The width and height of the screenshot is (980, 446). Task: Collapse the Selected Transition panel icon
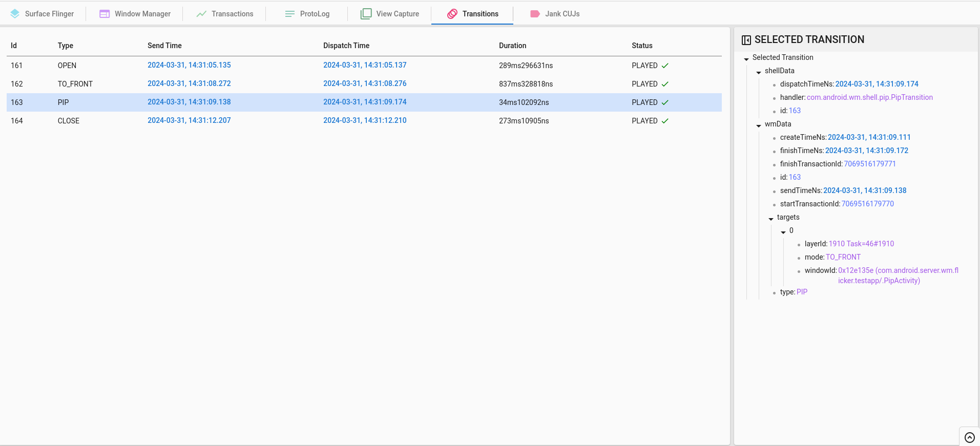coord(746,40)
